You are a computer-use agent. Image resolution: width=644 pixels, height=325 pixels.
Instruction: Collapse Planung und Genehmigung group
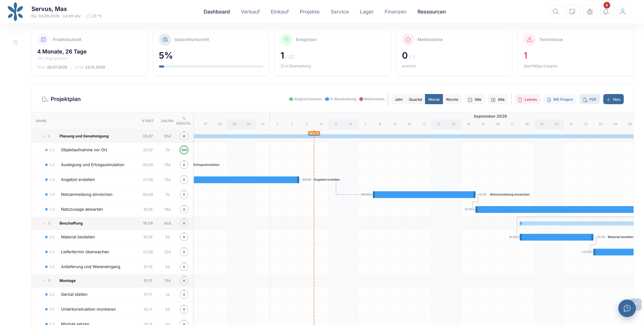click(x=44, y=136)
